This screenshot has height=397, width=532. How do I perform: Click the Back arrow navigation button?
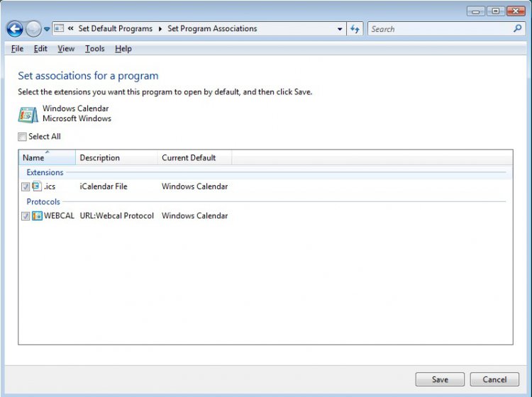(x=15, y=29)
